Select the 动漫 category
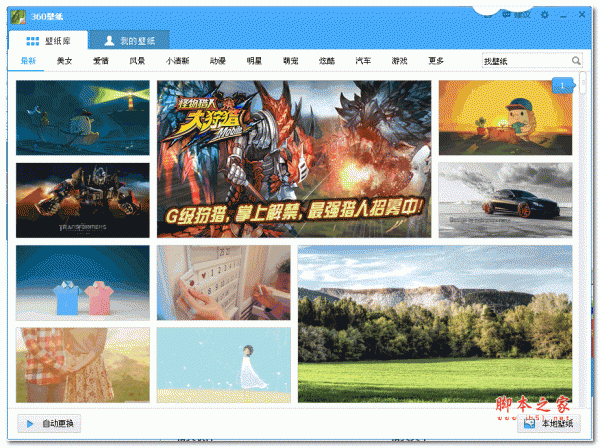This screenshot has height=448, width=600. pos(218,60)
